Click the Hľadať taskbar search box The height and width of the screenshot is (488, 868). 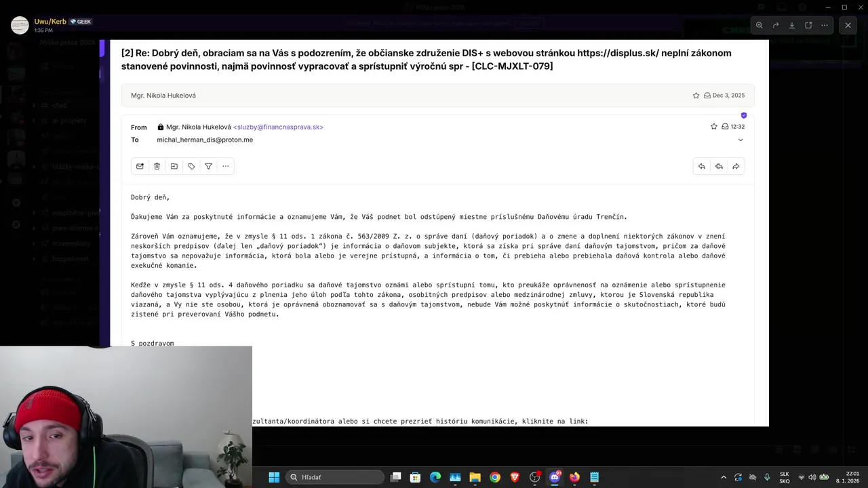(x=336, y=477)
